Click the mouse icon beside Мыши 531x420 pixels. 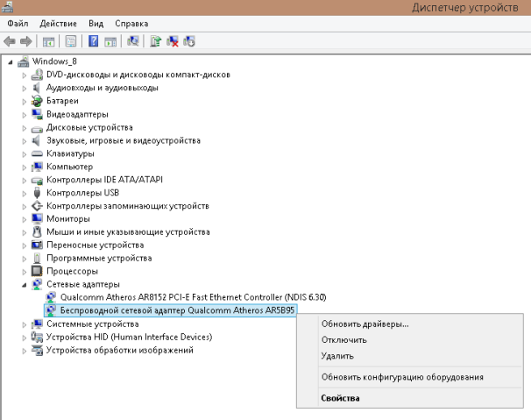tap(37, 231)
